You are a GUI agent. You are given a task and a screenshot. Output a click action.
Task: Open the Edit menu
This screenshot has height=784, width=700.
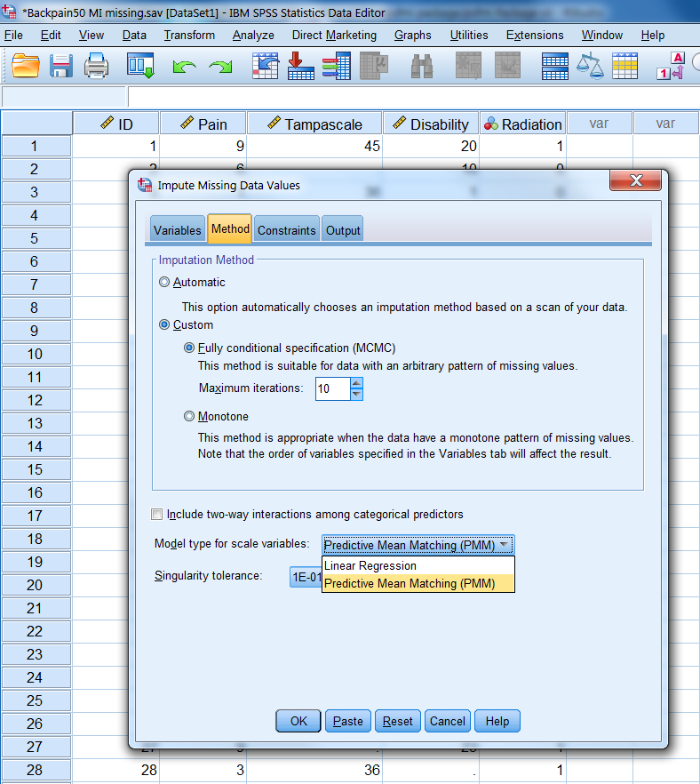pyautogui.click(x=51, y=35)
